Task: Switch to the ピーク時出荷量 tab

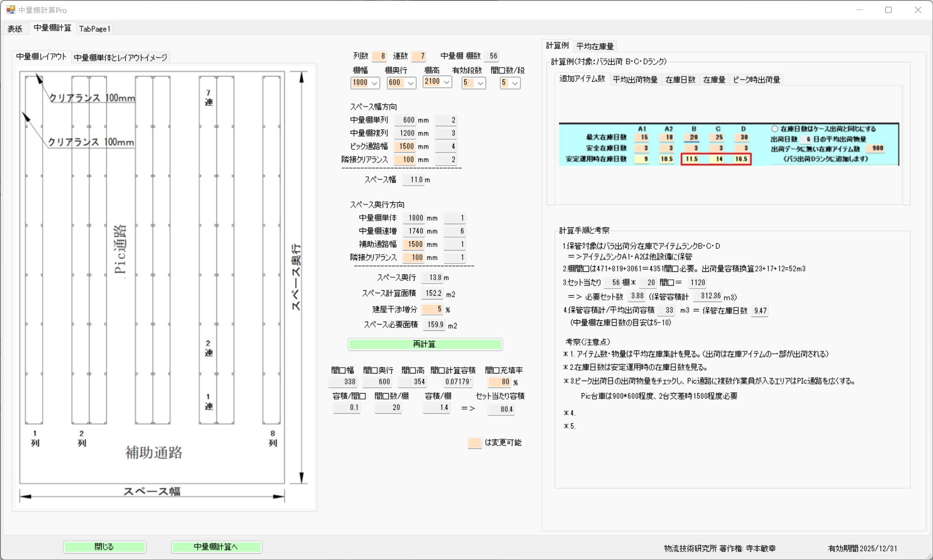Action: pyautogui.click(x=756, y=80)
